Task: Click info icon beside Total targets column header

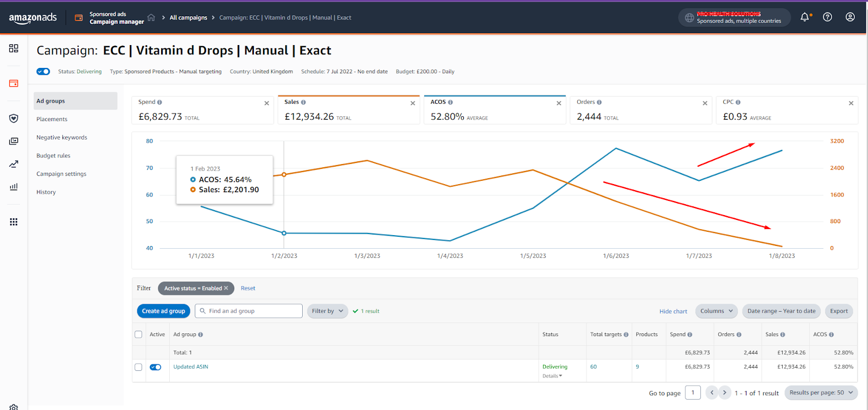Action: (x=626, y=335)
